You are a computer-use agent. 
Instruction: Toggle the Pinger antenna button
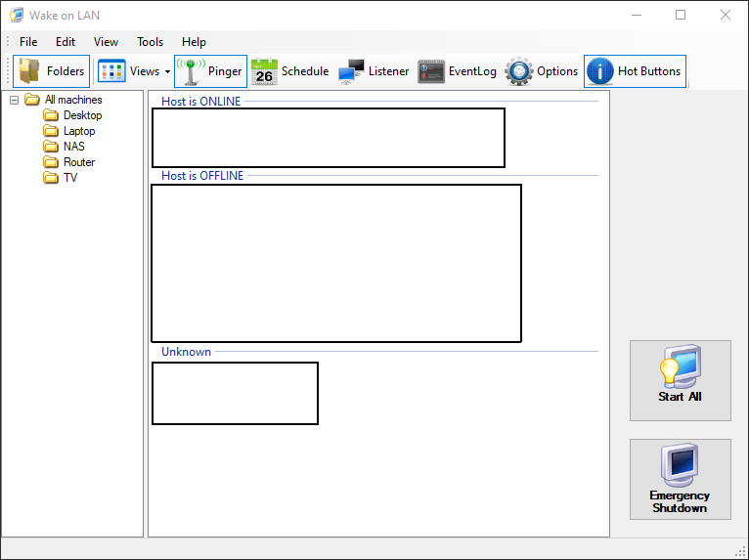pyautogui.click(x=210, y=71)
